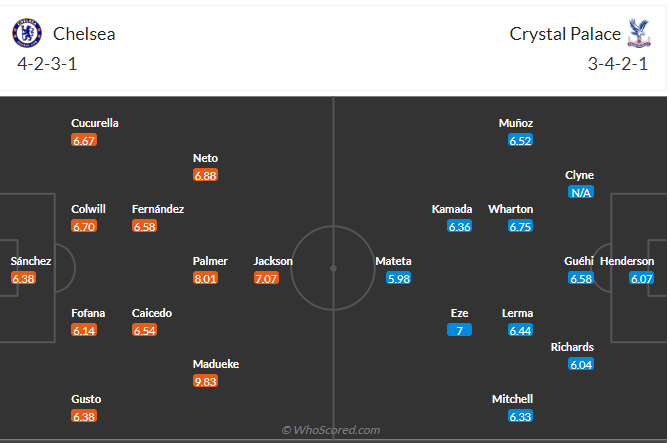Select player name Cucurella
The width and height of the screenshot is (670, 443).
[95, 123]
